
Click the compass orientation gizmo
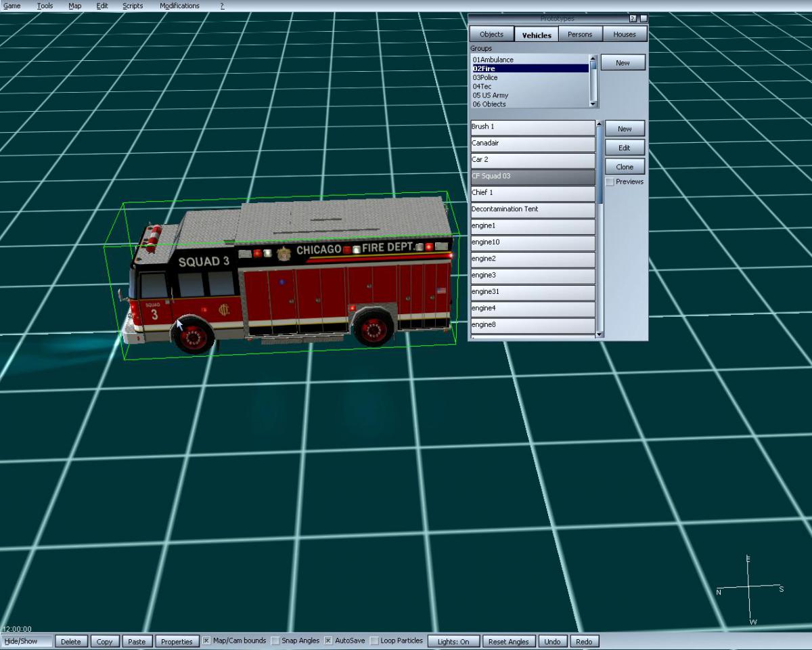(749, 590)
